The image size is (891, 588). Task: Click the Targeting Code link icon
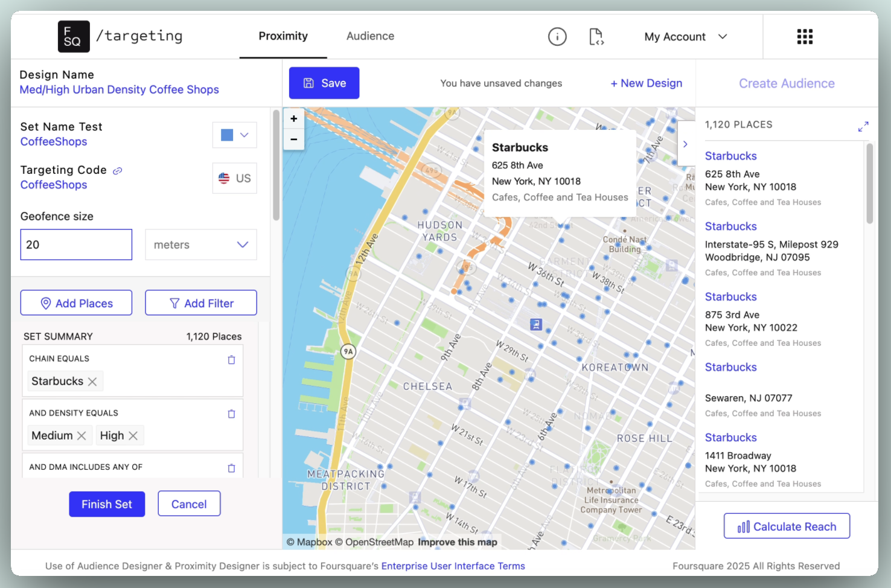click(118, 171)
